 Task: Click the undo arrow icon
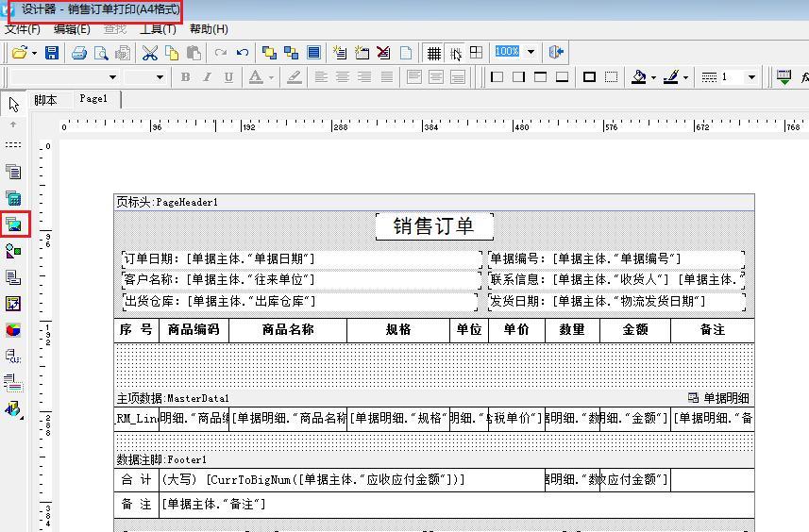(x=242, y=53)
